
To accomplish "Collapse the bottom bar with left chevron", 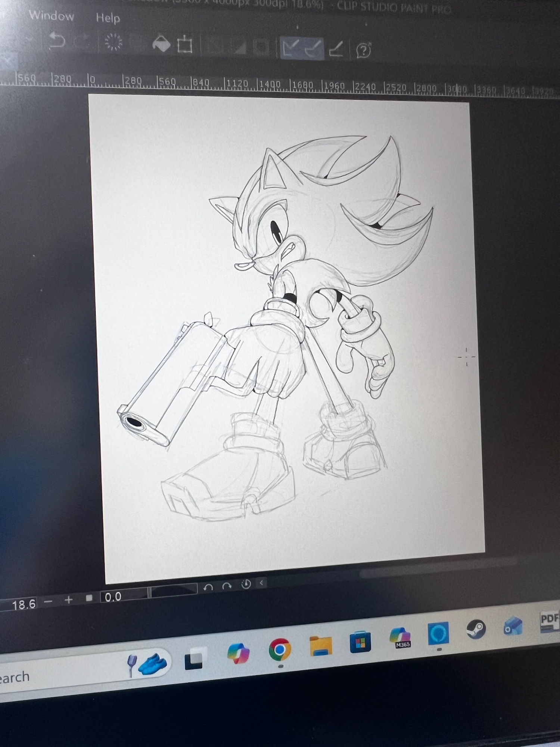I will point(261,583).
